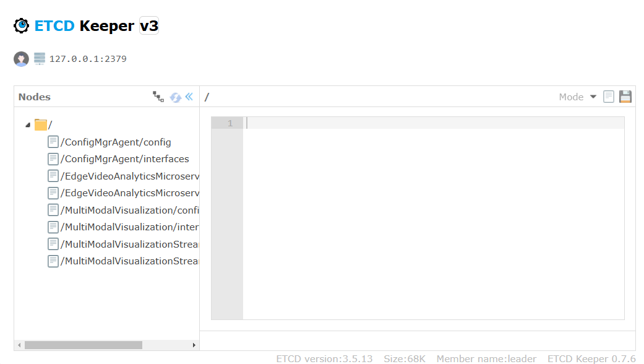Click the nodes horizontal scrollbar thumb
Image resolution: width=644 pixels, height=364 pixels.
coord(84,345)
